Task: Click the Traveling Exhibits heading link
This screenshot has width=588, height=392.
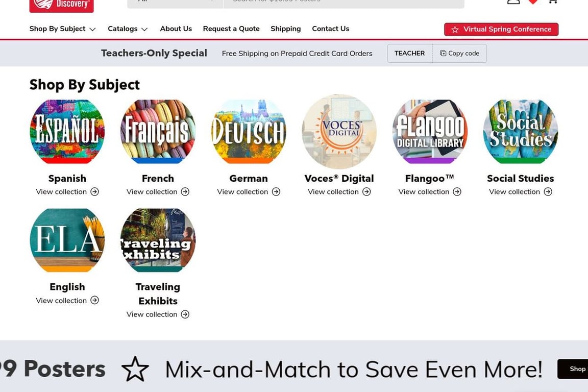Action: coord(158,294)
